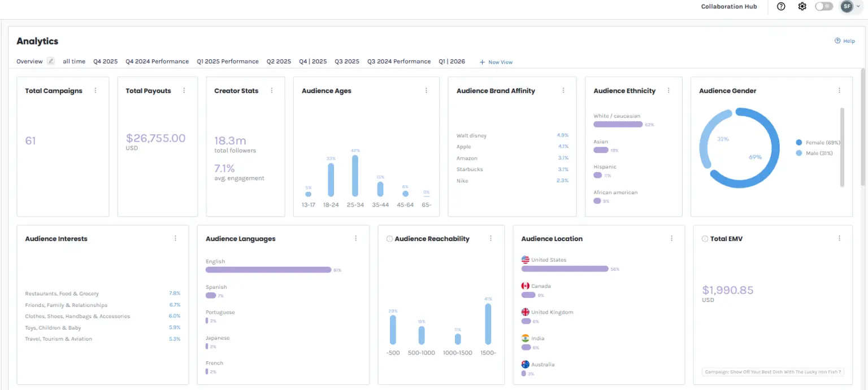Open the Collaboration Hub link

pyautogui.click(x=729, y=7)
